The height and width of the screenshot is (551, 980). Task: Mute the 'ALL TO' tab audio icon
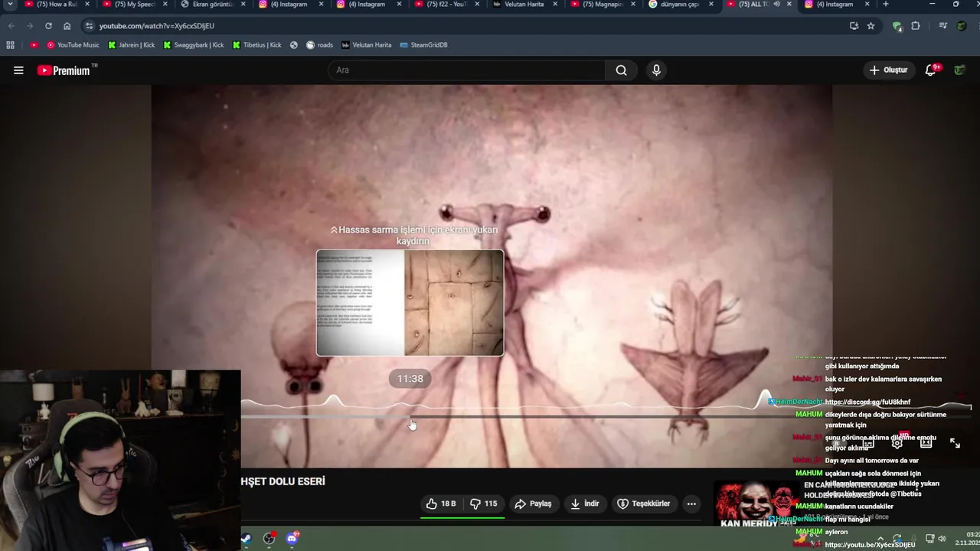pos(777,5)
